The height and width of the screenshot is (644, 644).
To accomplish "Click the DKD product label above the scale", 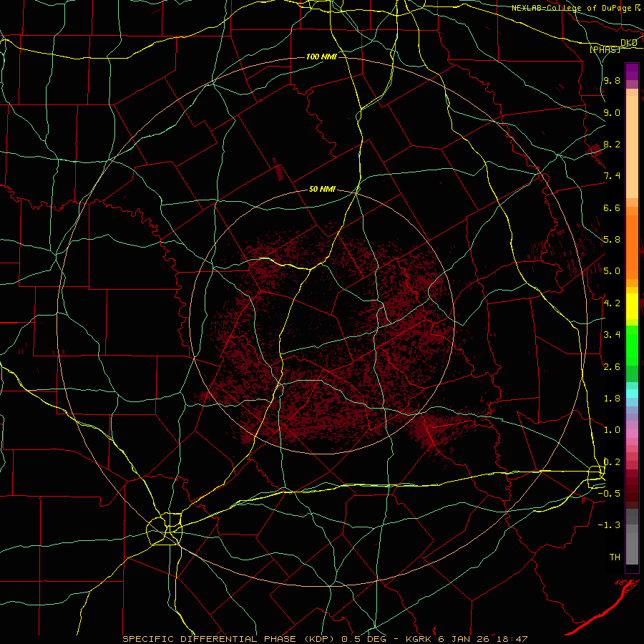I will pos(629,43).
